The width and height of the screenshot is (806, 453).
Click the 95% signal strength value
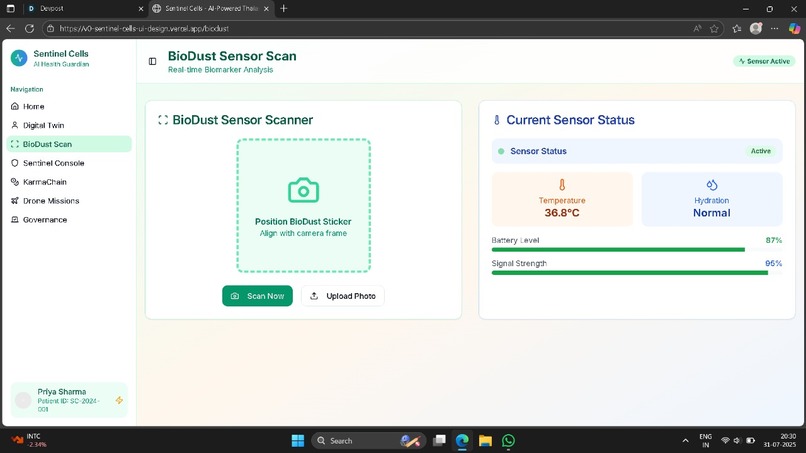(x=774, y=263)
